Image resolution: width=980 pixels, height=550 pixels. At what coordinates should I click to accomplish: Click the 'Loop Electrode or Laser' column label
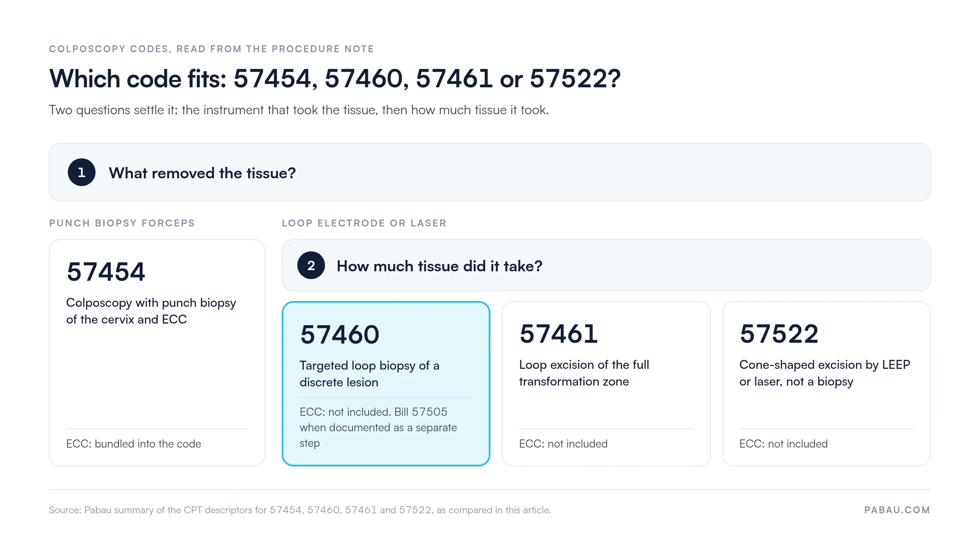pyautogui.click(x=364, y=223)
